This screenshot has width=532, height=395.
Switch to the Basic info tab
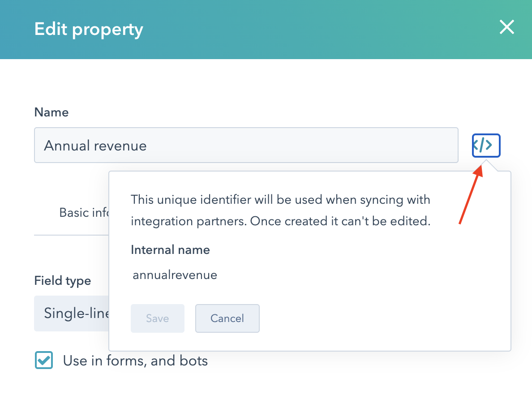click(x=83, y=212)
